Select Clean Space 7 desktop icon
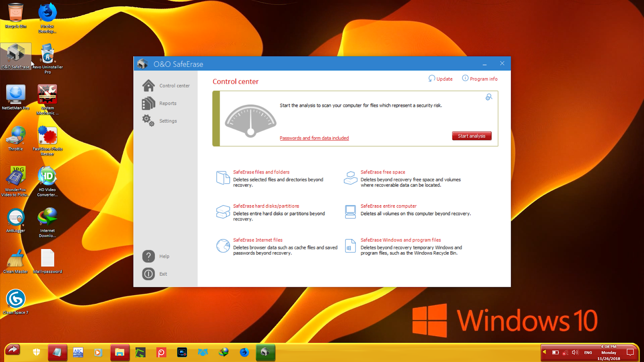The width and height of the screenshot is (644, 362). point(16,302)
